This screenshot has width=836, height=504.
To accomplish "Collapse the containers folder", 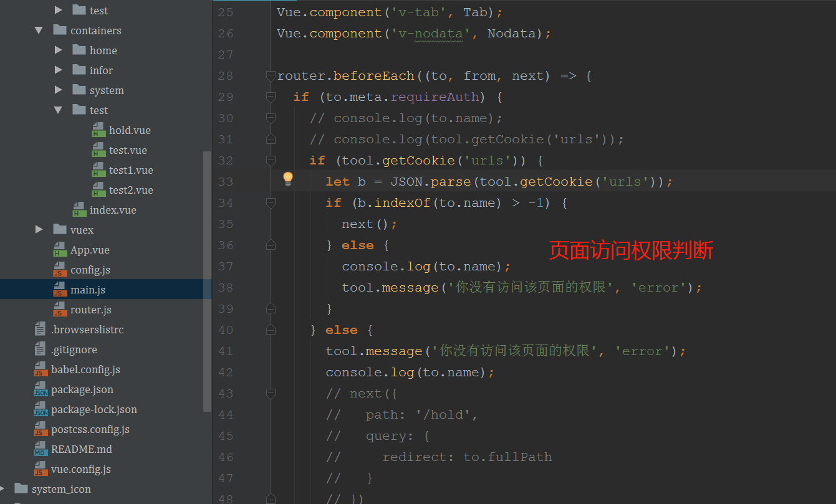I will 39,31.
